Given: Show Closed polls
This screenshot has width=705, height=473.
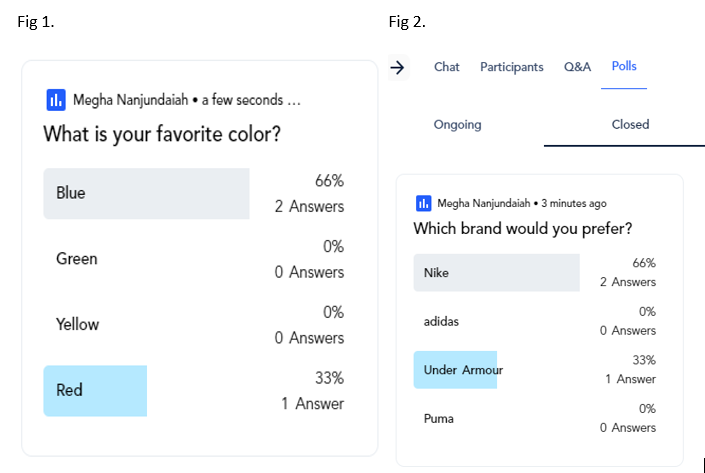Looking at the screenshot, I should point(630,124).
